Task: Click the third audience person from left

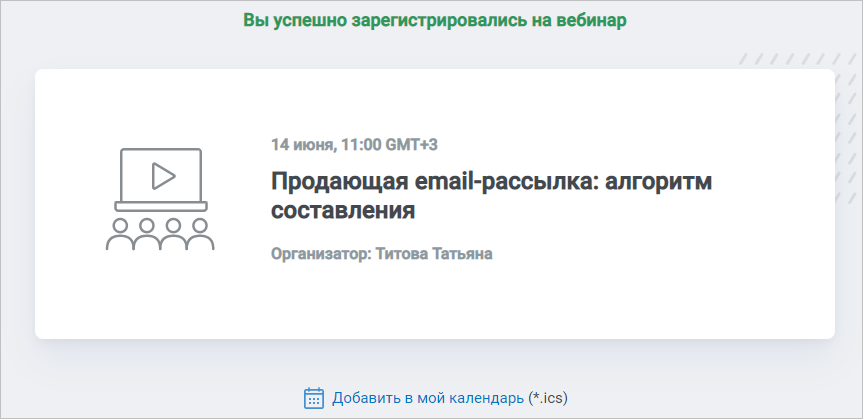Action: [x=173, y=235]
